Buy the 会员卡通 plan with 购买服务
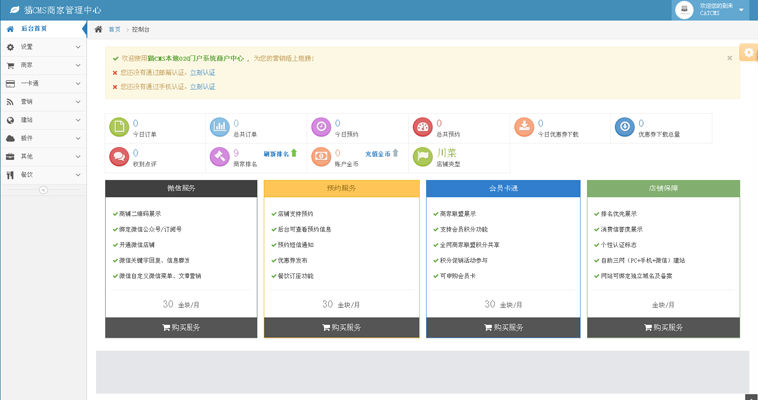Image resolution: width=758 pixels, height=400 pixels. 503,327
